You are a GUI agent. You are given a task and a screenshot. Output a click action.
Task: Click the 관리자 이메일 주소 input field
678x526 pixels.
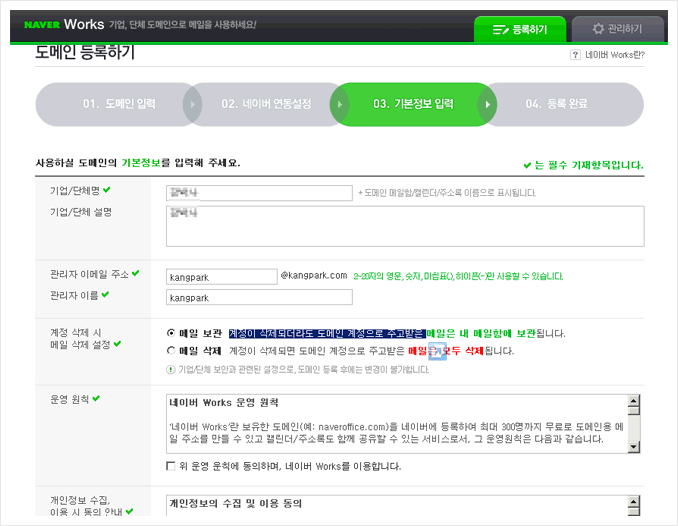pyautogui.click(x=221, y=277)
